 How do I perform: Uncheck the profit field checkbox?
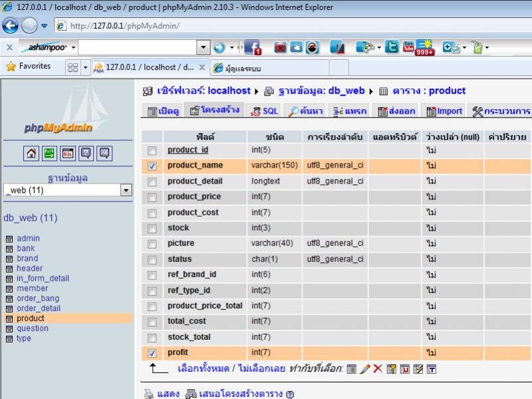tap(152, 353)
